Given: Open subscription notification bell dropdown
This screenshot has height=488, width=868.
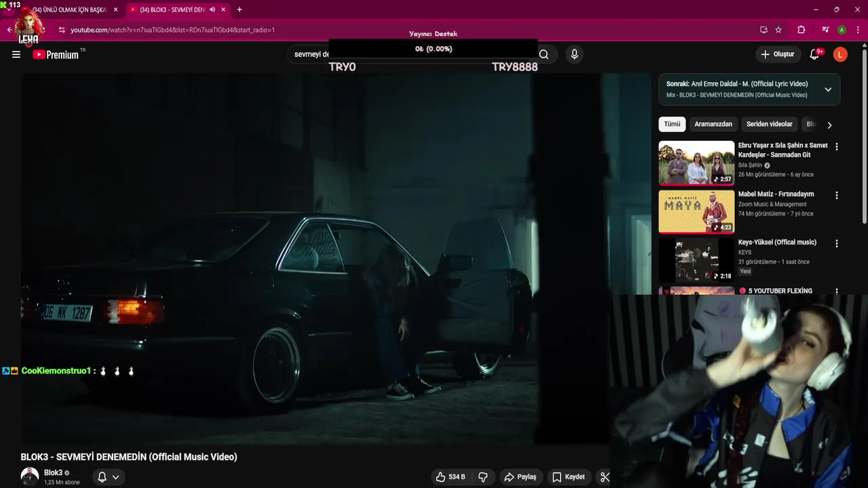Looking at the screenshot, I should (108, 477).
